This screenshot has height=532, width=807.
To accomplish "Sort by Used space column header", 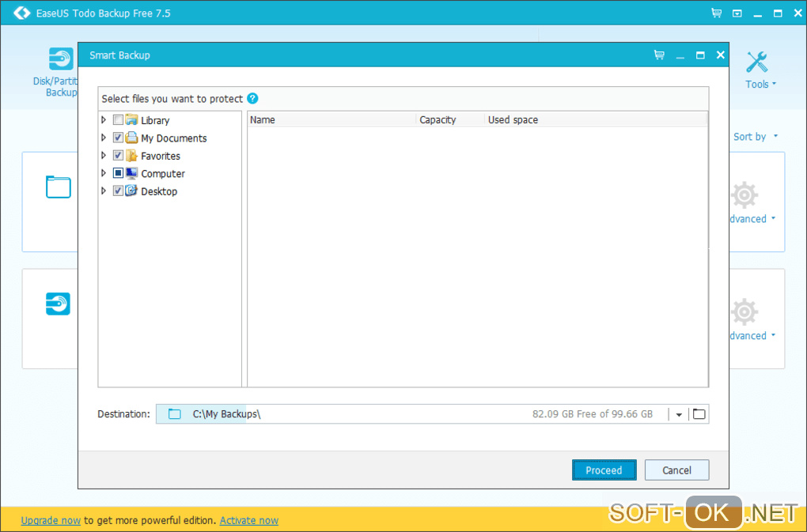I will pos(596,120).
